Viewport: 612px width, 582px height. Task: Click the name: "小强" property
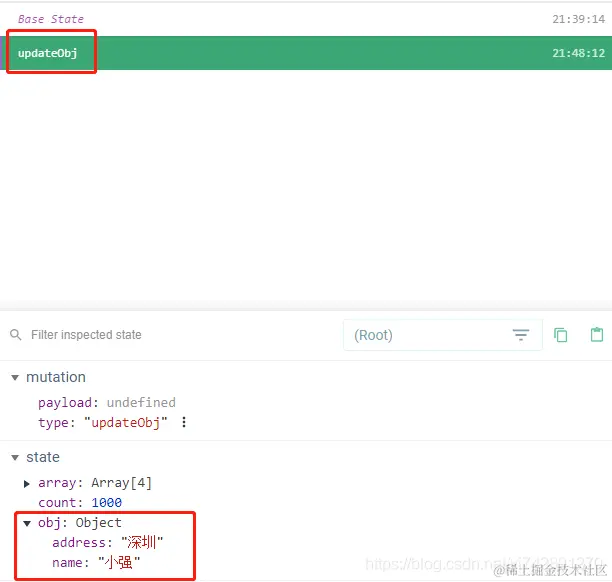point(96,562)
